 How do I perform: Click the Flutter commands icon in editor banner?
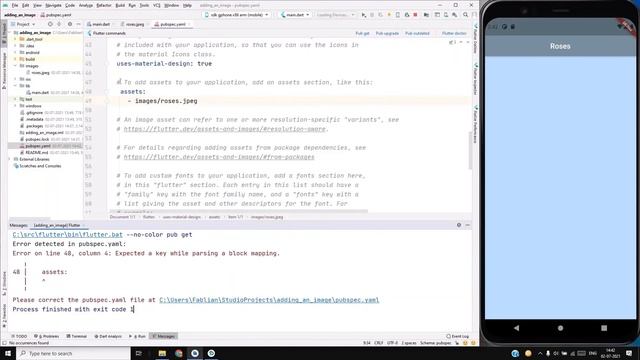(89, 33)
